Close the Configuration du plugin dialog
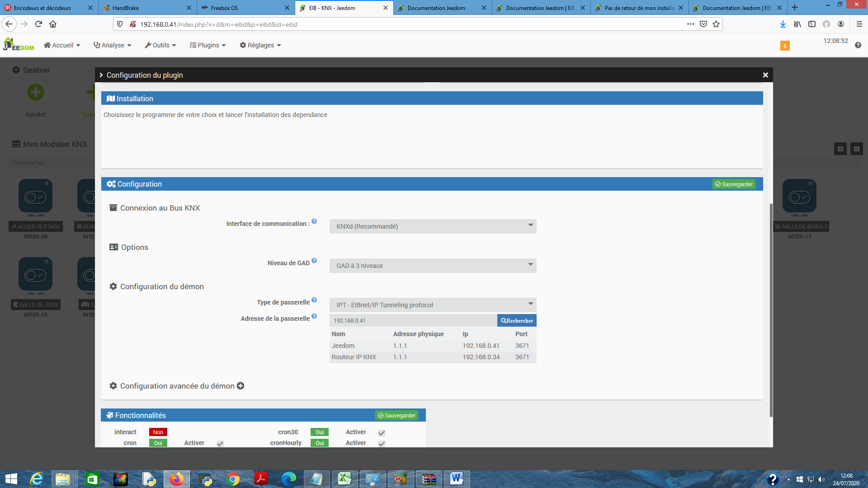 coord(765,75)
